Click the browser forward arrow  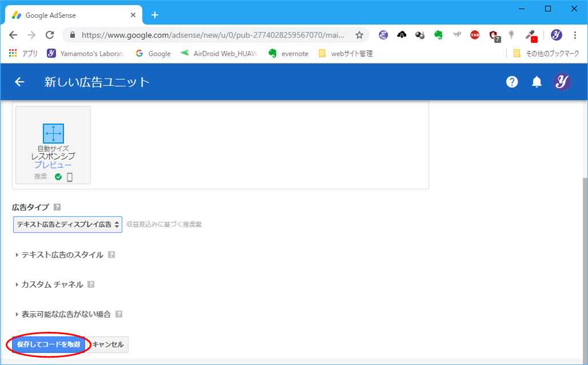(x=31, y=35)
